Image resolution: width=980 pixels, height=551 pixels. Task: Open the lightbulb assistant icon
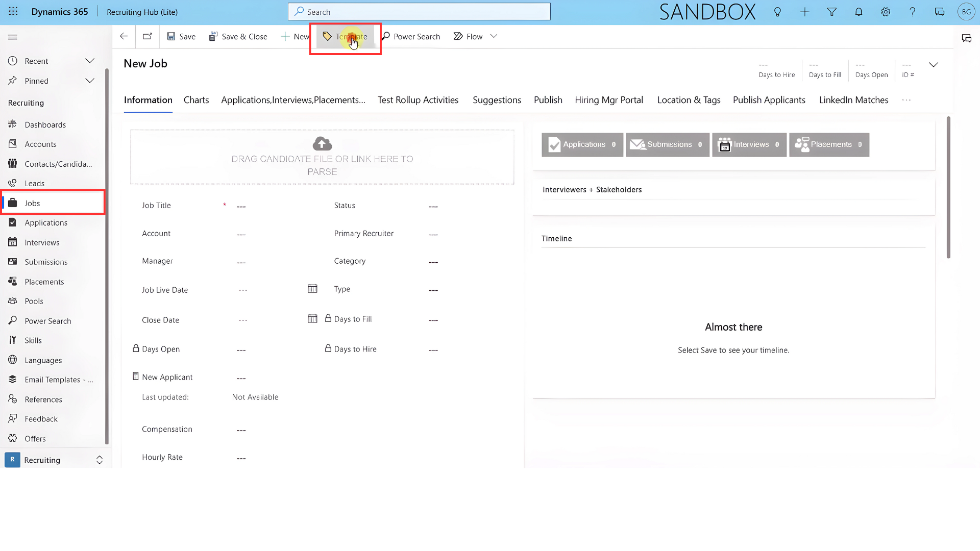(x=777, y=12)
